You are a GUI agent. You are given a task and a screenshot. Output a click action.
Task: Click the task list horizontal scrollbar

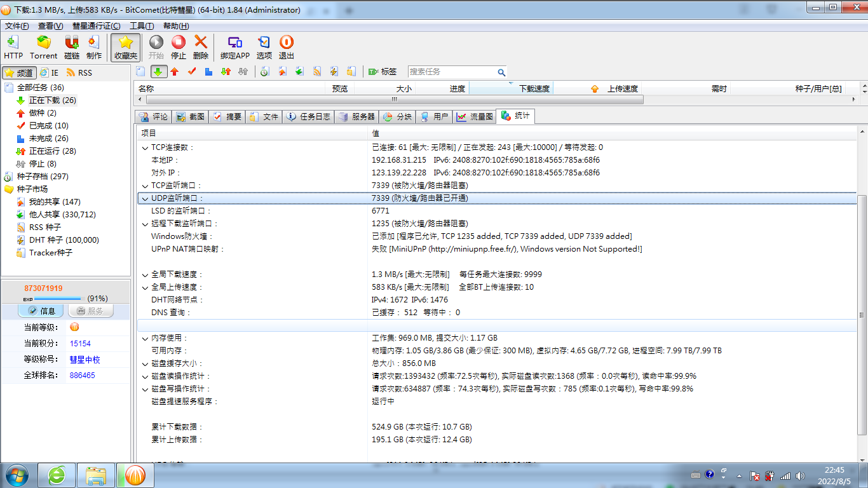pos(394,100)
